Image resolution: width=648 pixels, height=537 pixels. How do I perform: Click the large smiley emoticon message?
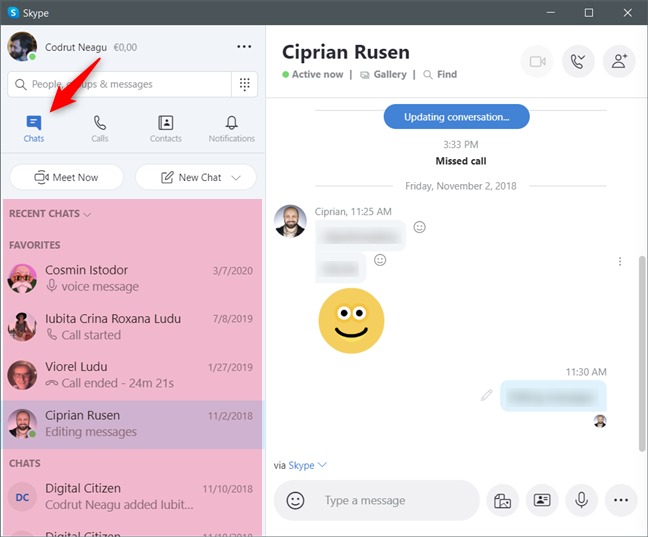[351, 321]
